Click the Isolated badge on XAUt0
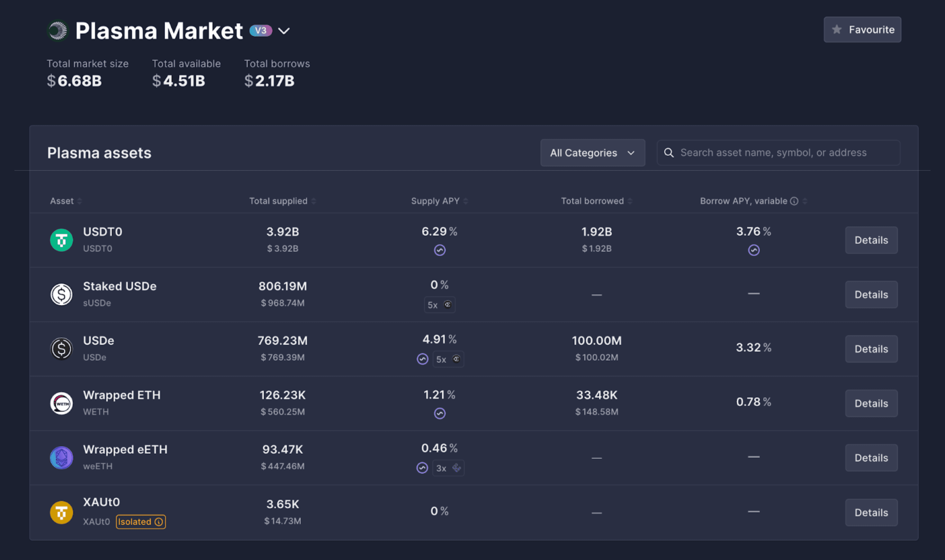This screenshot has width=945, height=560. coord(140,522)
